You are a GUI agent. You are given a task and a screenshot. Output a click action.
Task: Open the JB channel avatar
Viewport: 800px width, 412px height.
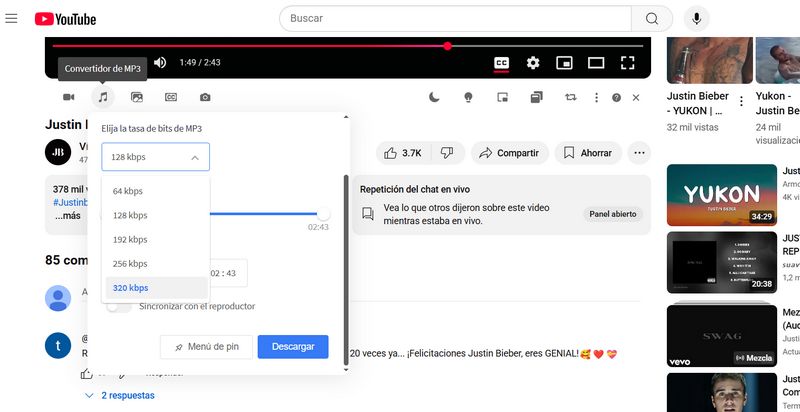coord(58,152)
